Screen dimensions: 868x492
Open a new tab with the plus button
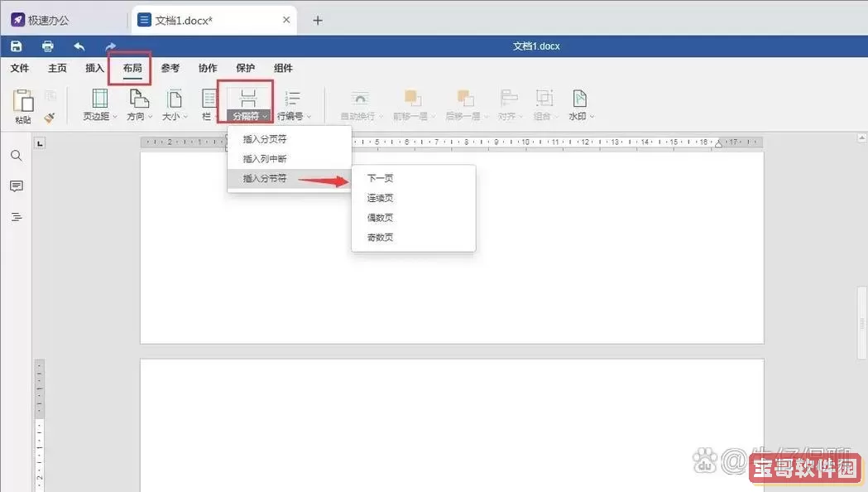tap(318, 20)
